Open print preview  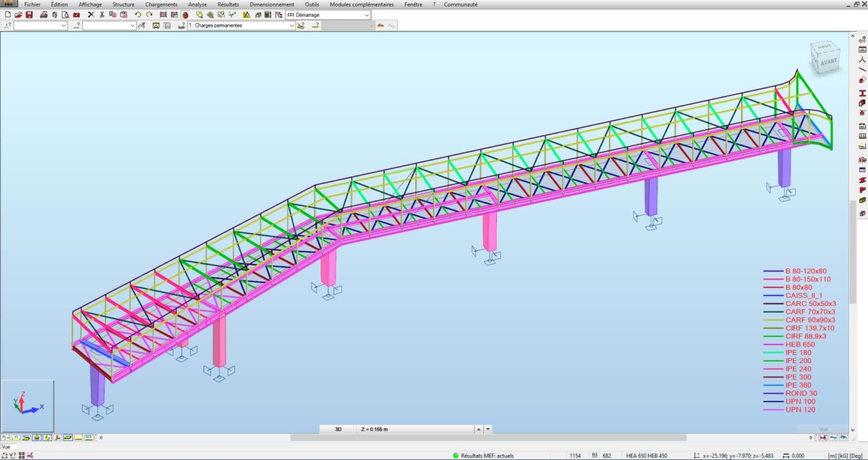point(65,14)
